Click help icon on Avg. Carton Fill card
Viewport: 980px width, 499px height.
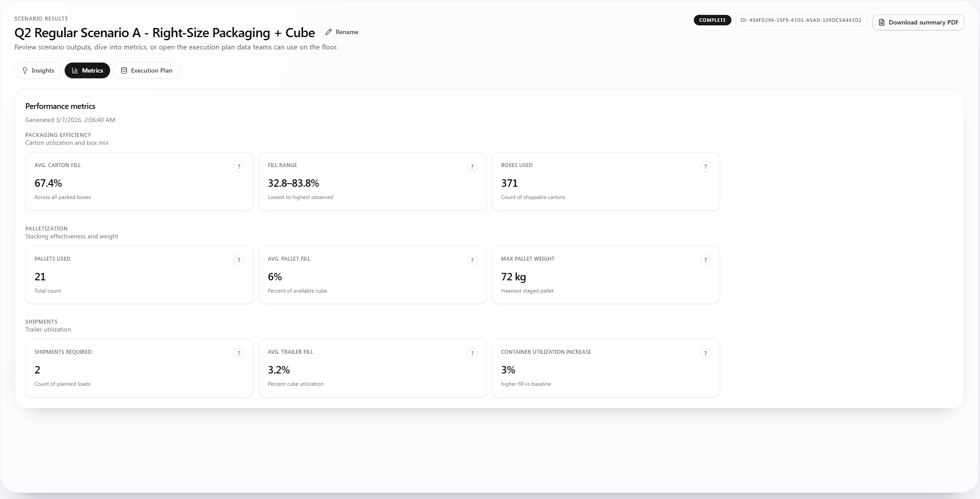(x=239, y=167)
